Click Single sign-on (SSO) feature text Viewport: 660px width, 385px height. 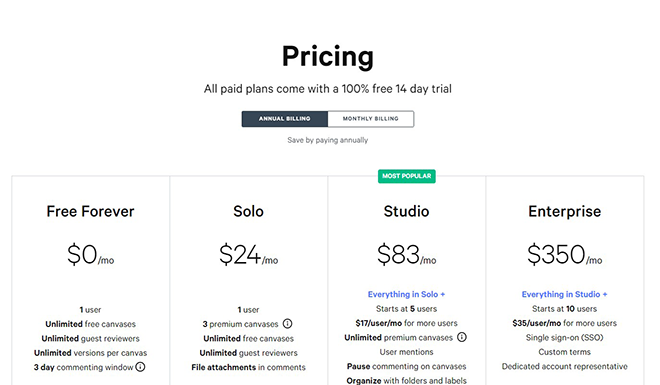click(564, 337)
